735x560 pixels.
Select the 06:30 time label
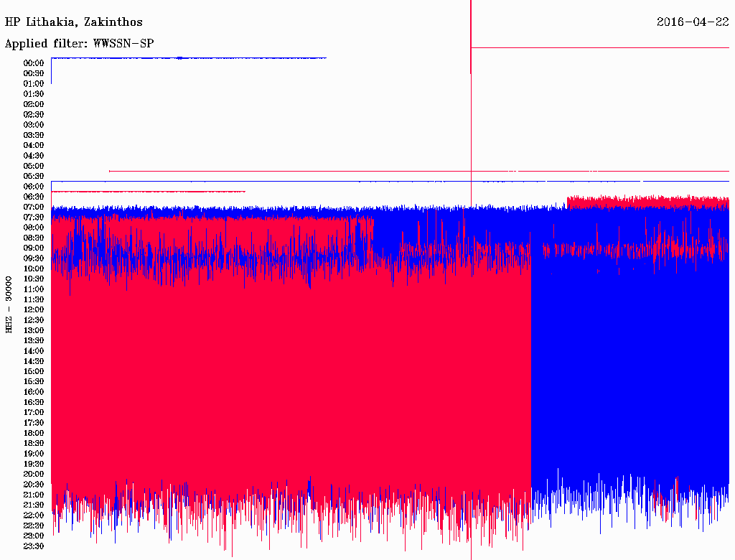tap(34, 197)
